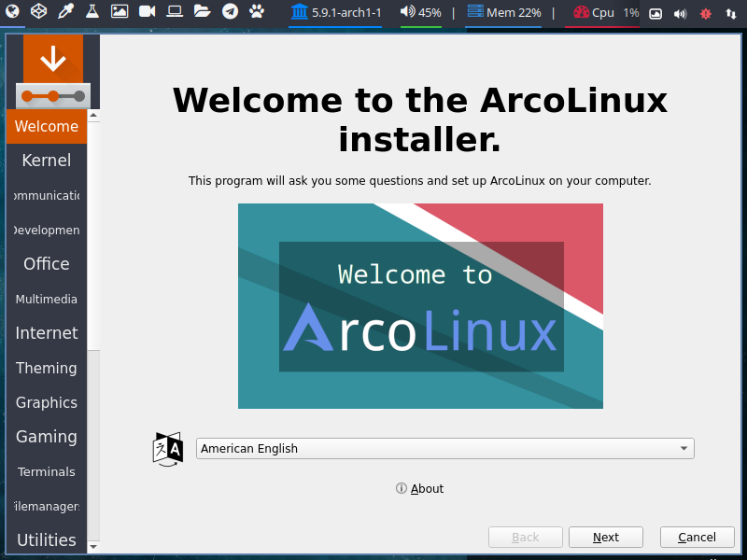Select the Utilities step in sidebar
This screenshot has height=560, width=747.
pos(47,540)
